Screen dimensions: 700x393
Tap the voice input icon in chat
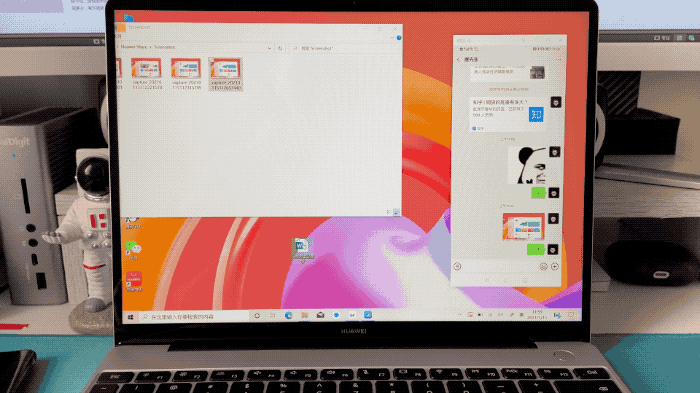pos(458,267)
